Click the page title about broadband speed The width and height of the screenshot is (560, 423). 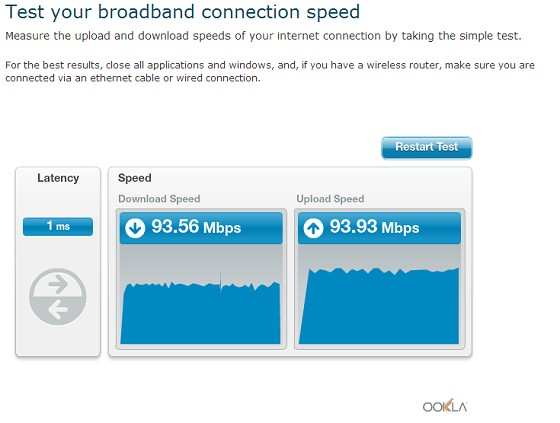tap(182, 12)
